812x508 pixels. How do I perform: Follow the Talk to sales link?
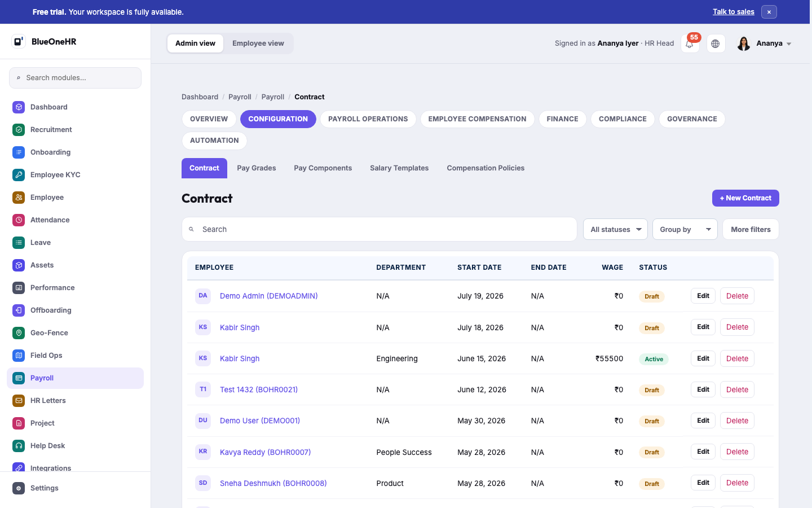click(x=734, y=12)
